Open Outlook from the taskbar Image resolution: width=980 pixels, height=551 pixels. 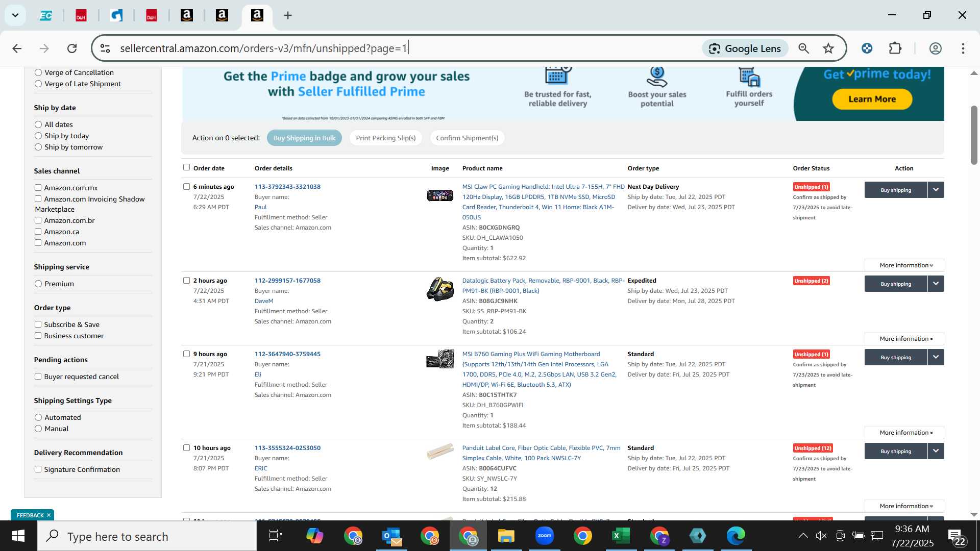click(x=392, y=536)
